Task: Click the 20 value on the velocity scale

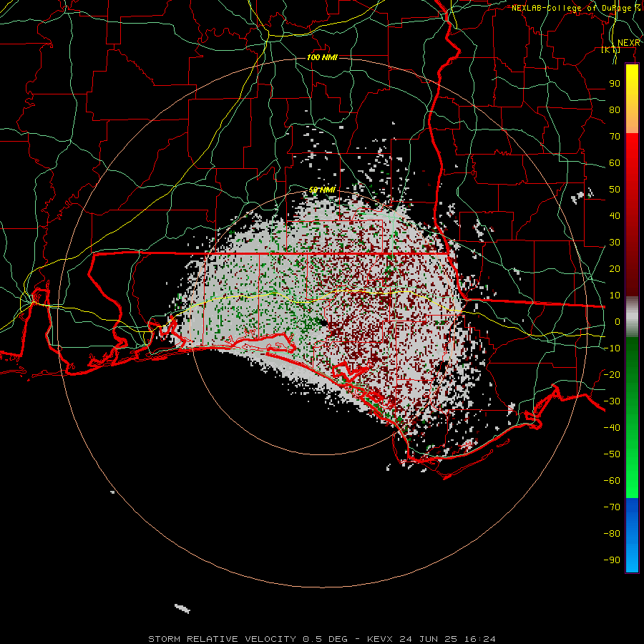Action: [x=615, y=268]
